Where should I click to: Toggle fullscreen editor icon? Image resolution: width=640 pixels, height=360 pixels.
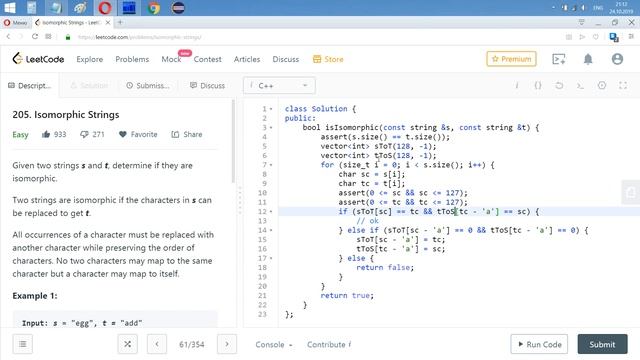pos(623,86)
